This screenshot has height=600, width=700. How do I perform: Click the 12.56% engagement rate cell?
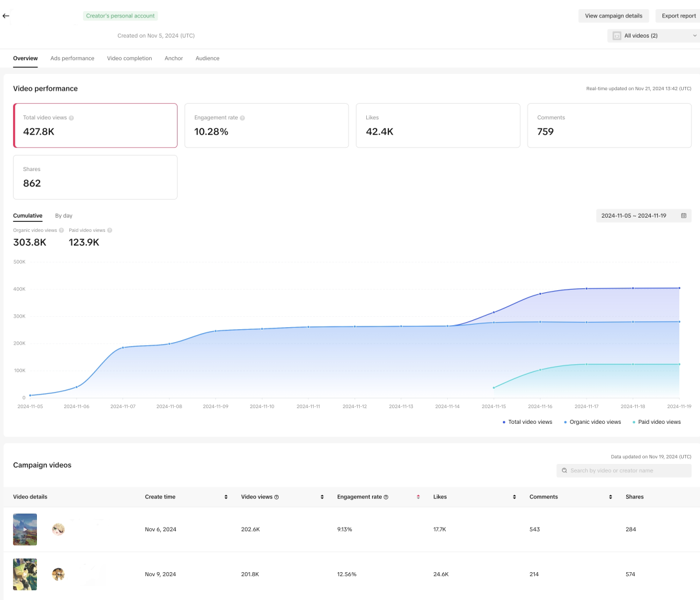coord(347,575)
